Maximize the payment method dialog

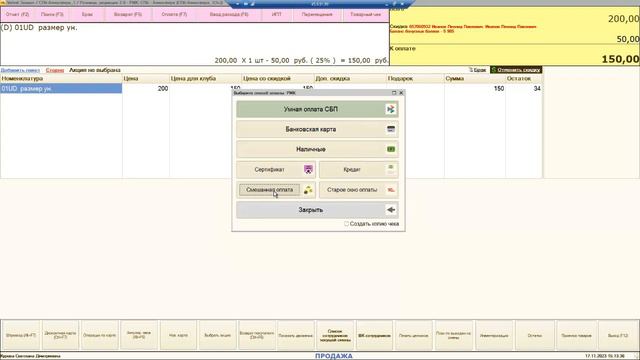point(394,93)
